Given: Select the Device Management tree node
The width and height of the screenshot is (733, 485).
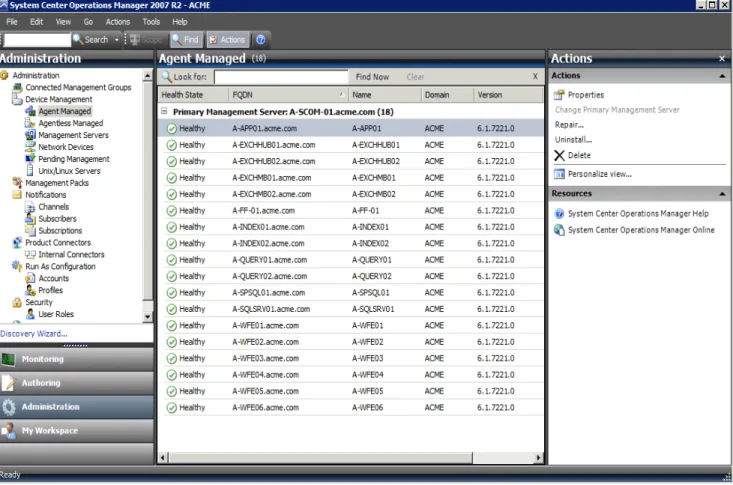Looking at the screenshot, I should [59, 99].
